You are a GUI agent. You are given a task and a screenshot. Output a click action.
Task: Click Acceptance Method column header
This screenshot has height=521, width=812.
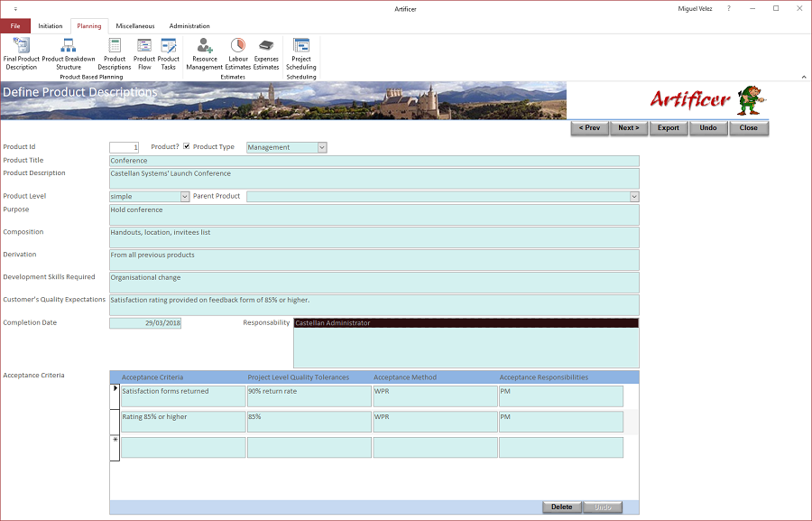405,377
